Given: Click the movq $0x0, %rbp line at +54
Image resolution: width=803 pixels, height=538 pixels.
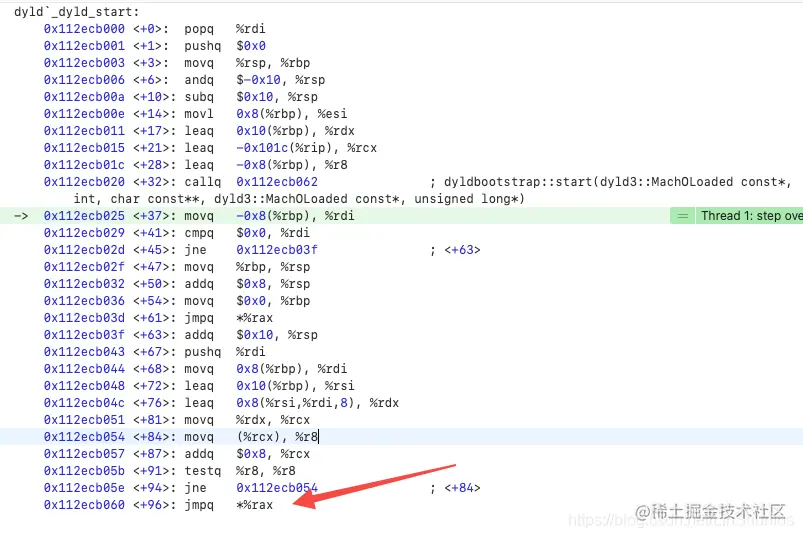Looking at the screenshot, I should click(177, 300).
